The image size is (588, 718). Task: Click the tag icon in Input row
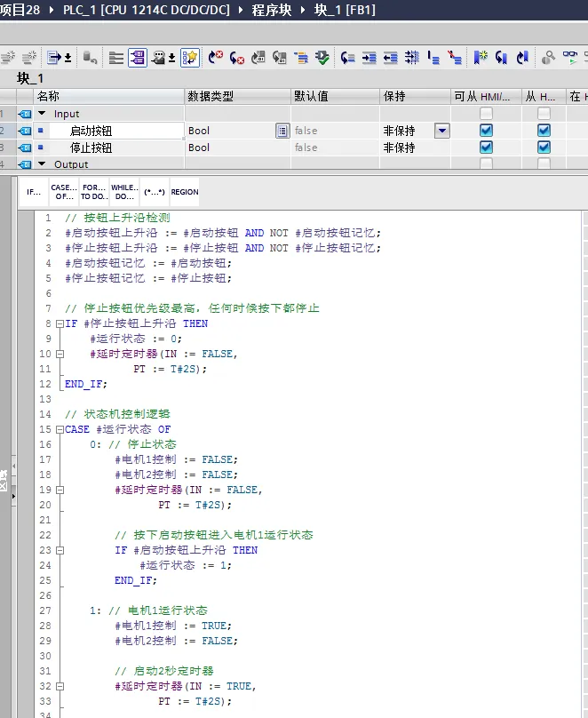coord(25,114)
